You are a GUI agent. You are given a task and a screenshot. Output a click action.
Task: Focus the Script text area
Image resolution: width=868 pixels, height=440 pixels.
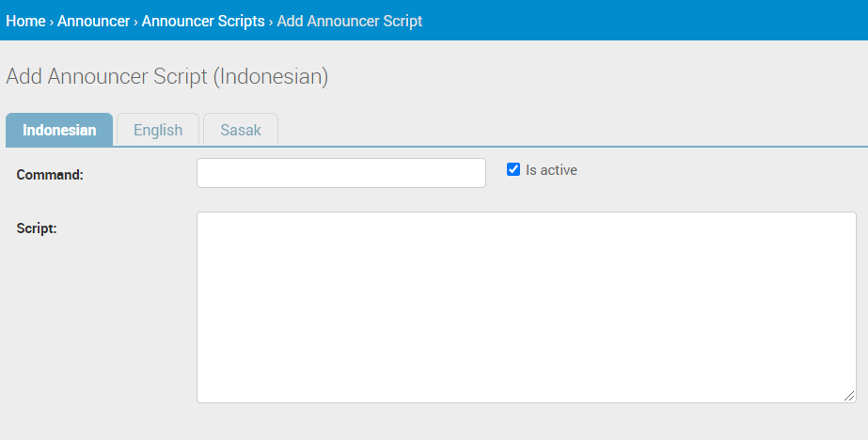(x=526, y=306)
